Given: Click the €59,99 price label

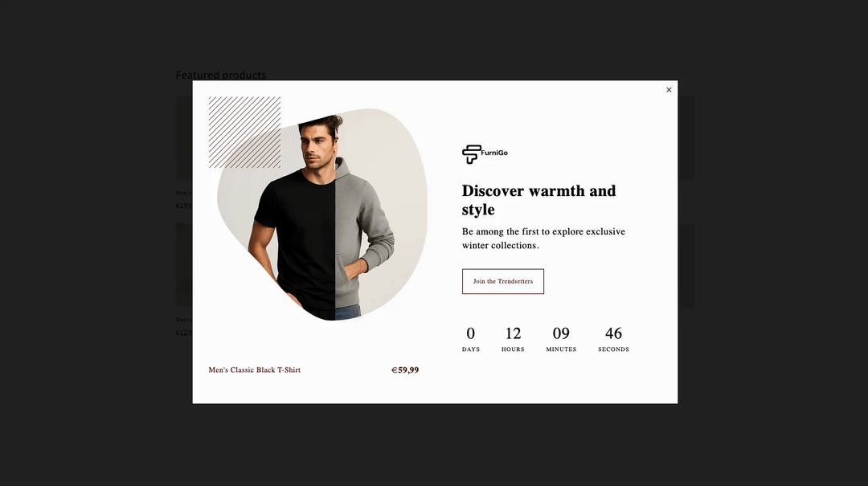Looking at the screenshot, I should pos(405,370).
